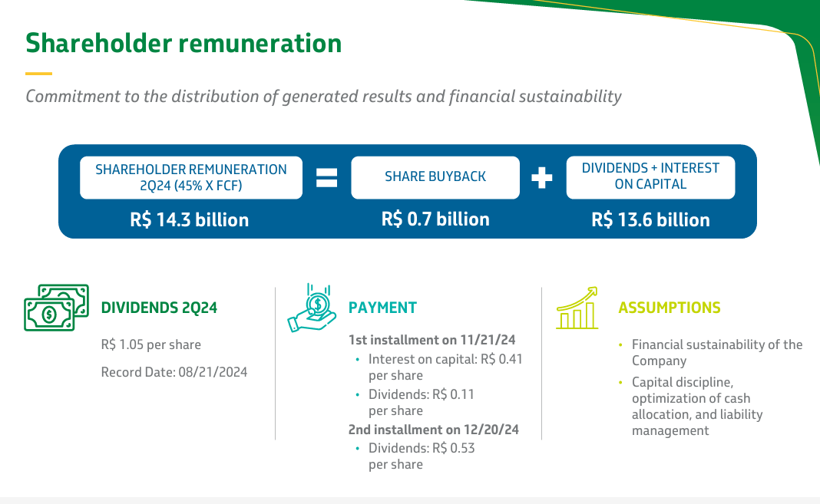Click the 'R$ 1.05 per share' text

151,344
